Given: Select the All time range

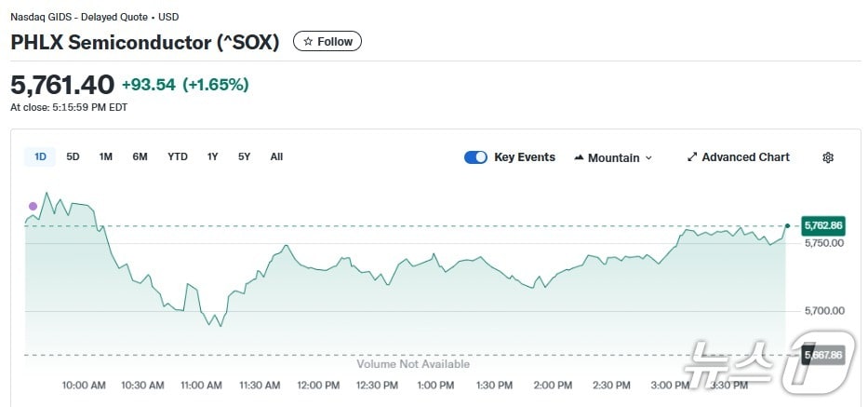Looking at the screenshot, I should point(276,156).
